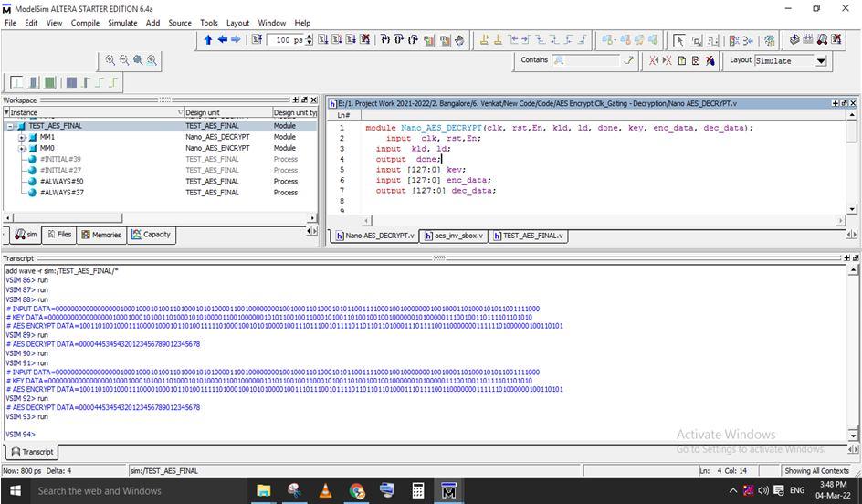Select the arrow pointer select-mode tool
Viewport: 862px width, 504px height.
679,40
